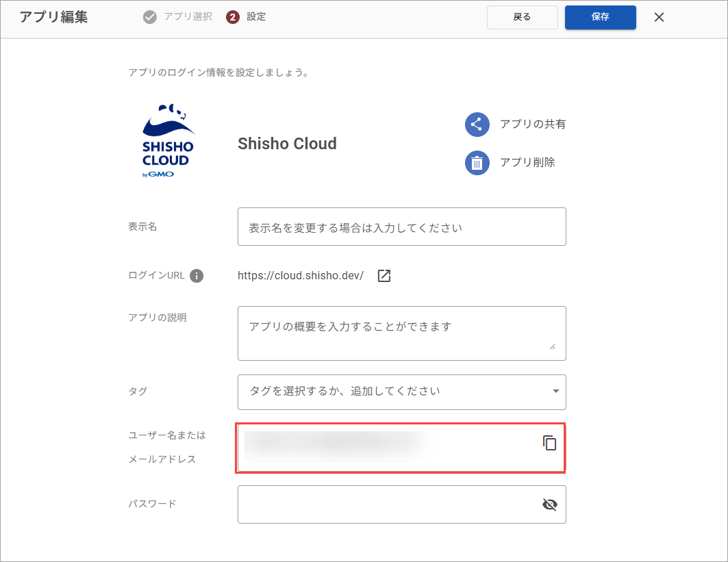
Task: Close the アプリ編集 dialog with X
Action: 659,17
